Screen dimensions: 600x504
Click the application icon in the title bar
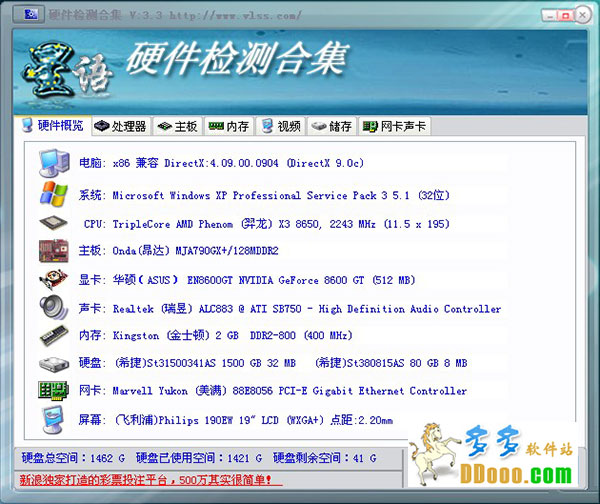coord(30,14)
